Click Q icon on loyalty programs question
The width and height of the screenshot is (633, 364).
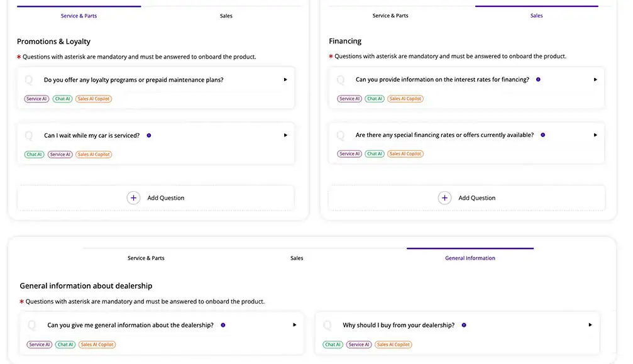pyautogui.click(x=29, y=80)
